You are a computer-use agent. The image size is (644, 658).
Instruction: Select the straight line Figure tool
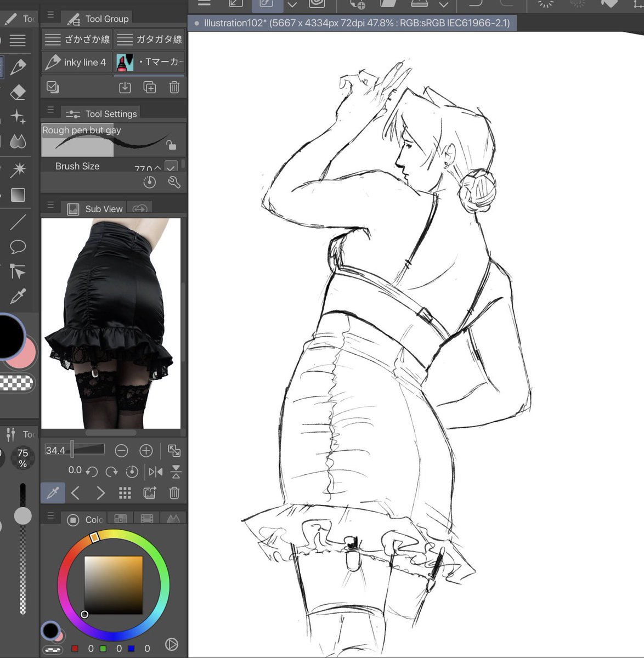point(18,222)
